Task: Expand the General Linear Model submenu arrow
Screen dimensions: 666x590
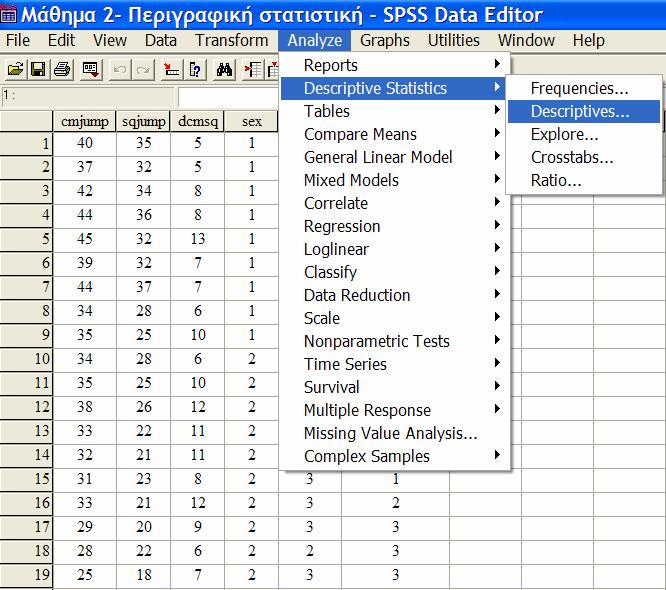Action: (497, 156)
